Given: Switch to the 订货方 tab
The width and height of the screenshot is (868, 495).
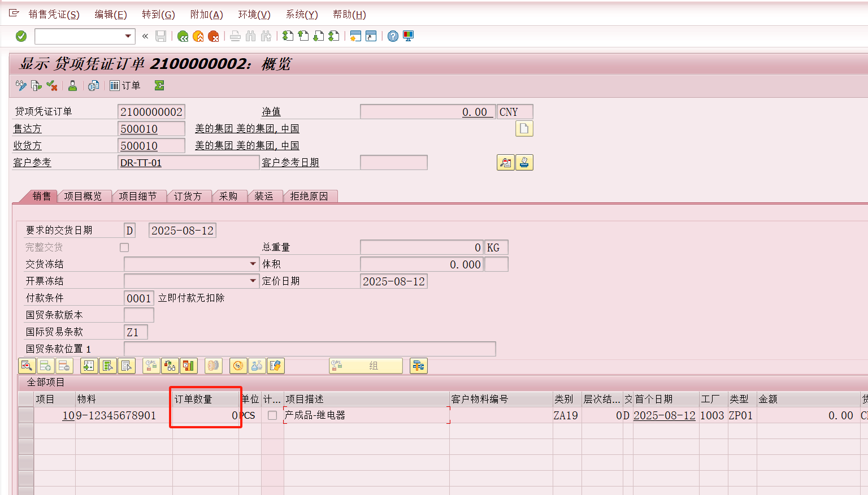Looking at the screenshot, I should click(x=188, y=196).
